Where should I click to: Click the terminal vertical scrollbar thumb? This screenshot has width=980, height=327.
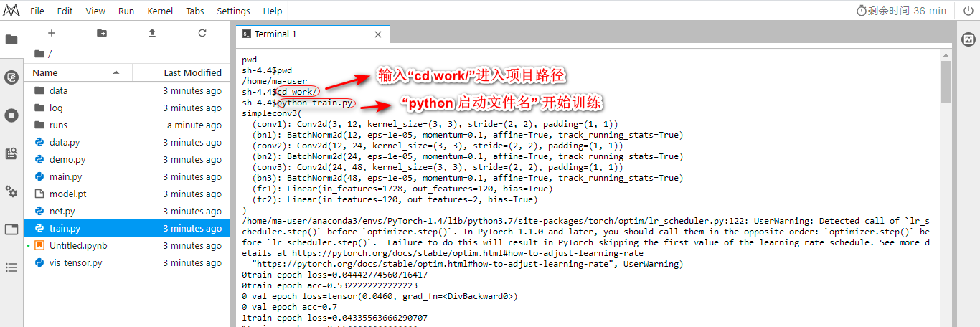(946, 81)
